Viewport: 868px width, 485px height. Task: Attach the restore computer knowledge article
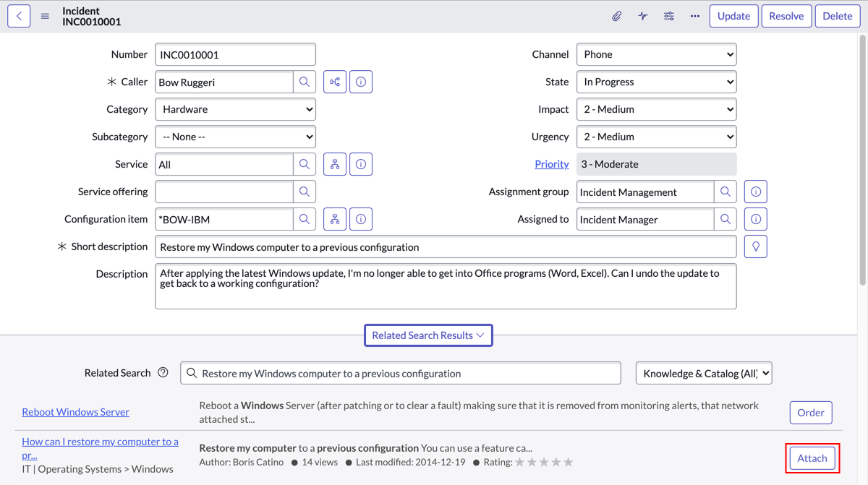(812, 458)
